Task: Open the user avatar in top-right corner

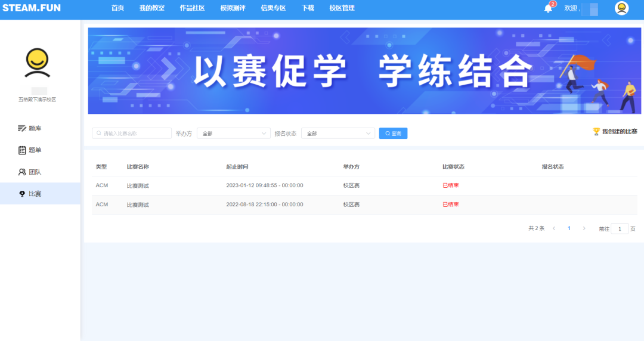Action: point(621,8)
